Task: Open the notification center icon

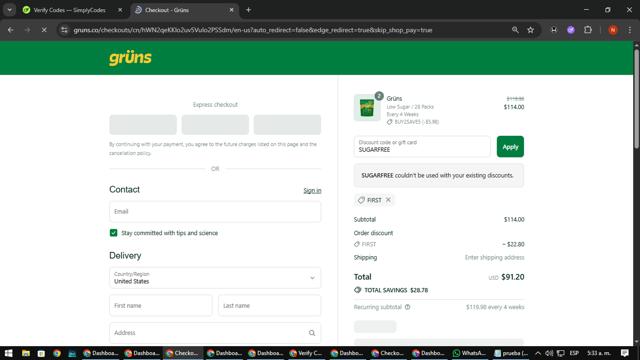Action: 625,353
